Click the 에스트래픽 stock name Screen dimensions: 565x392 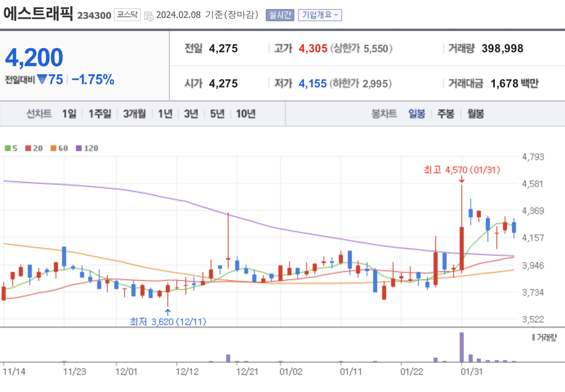tap(38, 13)
